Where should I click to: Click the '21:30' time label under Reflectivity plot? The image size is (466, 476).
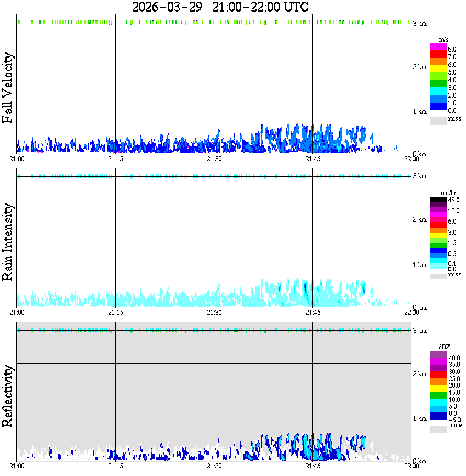pyautogui.click(x=214, y=466)
